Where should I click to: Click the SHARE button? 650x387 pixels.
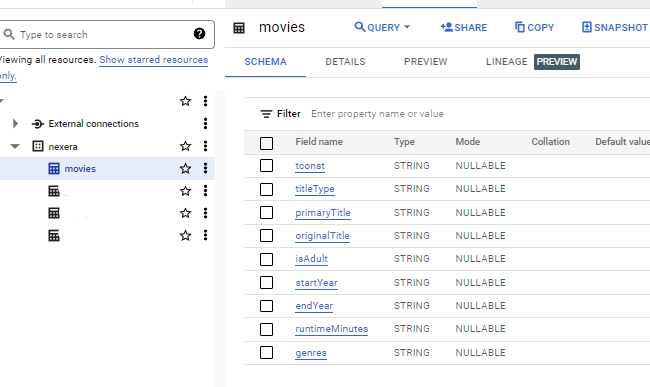click(464, 27)
